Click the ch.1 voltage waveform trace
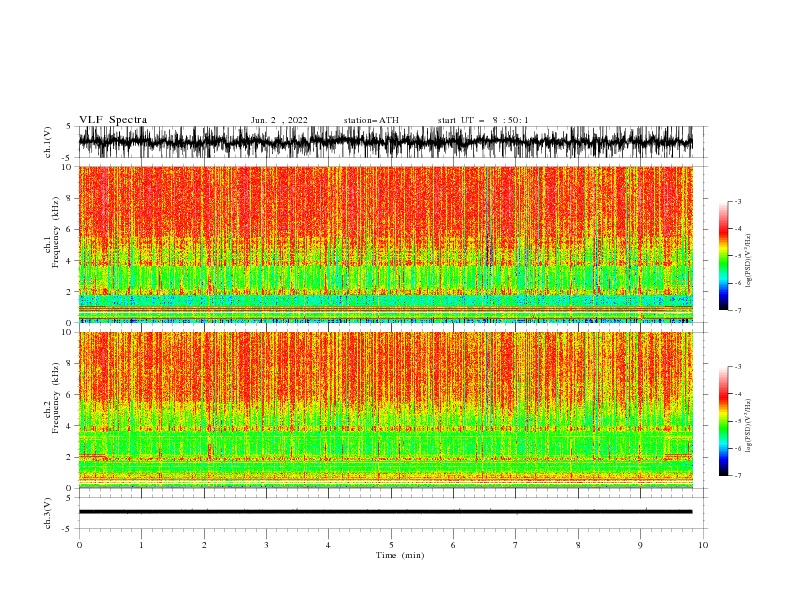 (385, 142)
